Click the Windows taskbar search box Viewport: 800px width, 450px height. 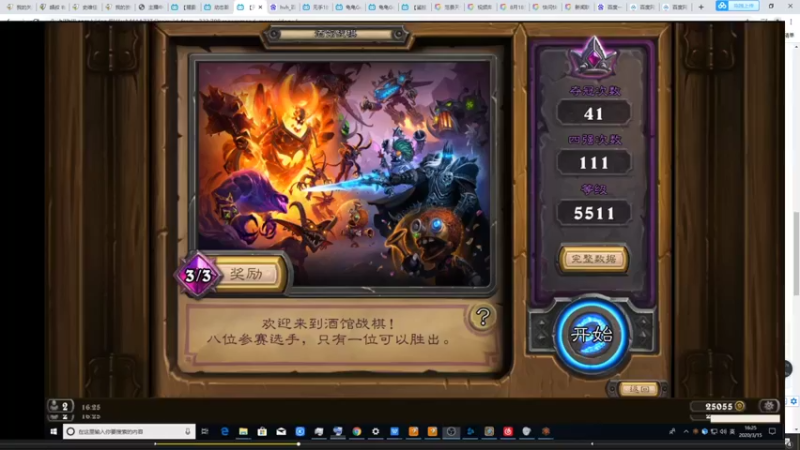pyautogui.click(x=129, y=432)
